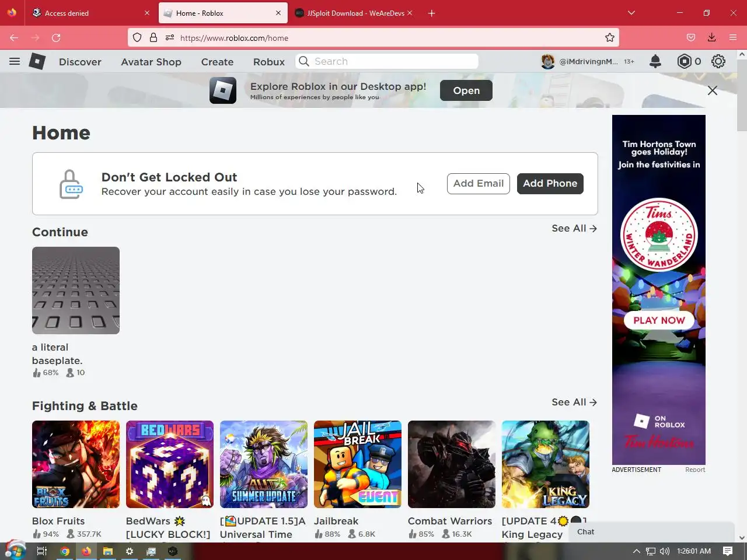Click Play Now in Tim Hortons ad
Viewport: 747px width, 560px height.
[659, 320]
